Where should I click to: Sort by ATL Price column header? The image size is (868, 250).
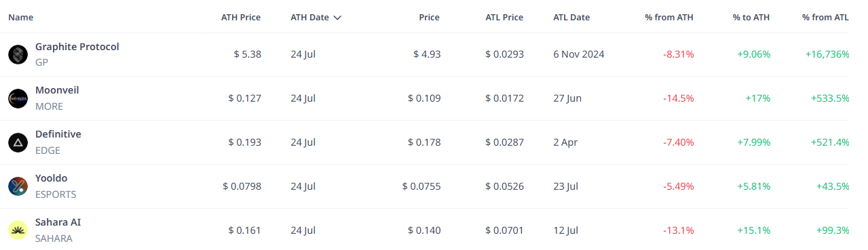click(x=504, y=18)
